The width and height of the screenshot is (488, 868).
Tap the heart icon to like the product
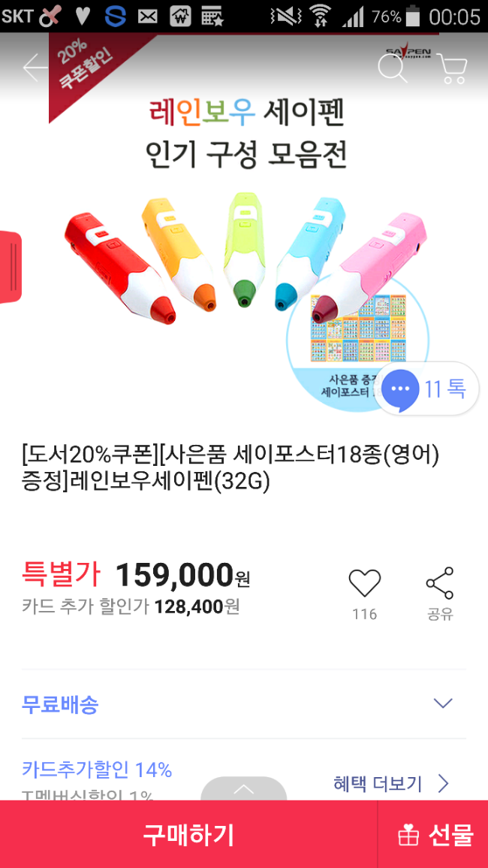[x=365, y=584]
